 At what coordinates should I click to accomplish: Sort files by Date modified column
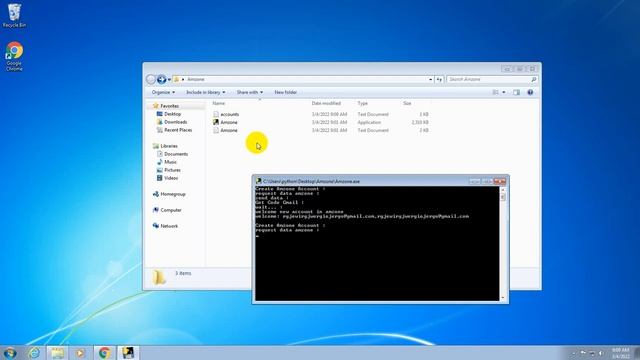[326, 103]
